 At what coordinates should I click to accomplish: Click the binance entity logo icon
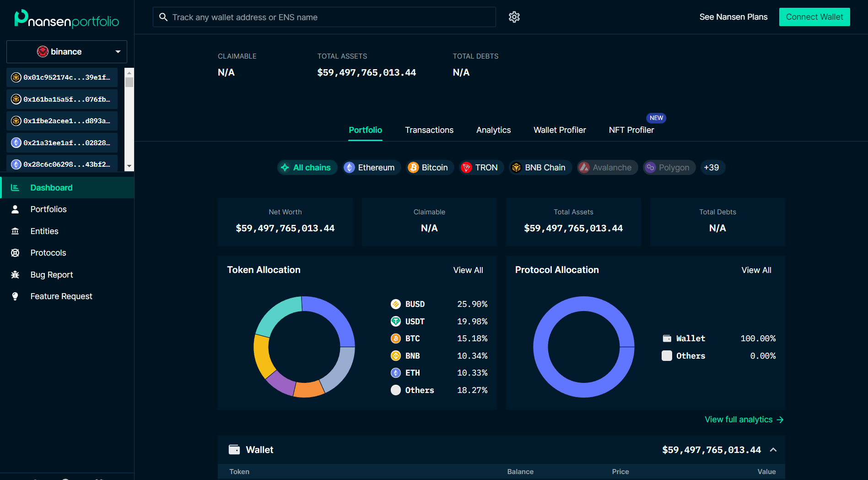[43, 52]
